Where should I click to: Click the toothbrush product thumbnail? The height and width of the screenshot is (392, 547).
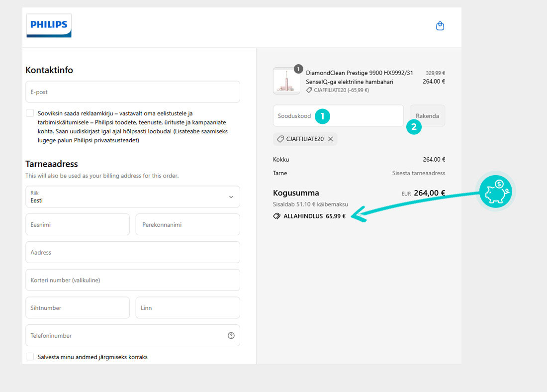[x=286, y=81]
